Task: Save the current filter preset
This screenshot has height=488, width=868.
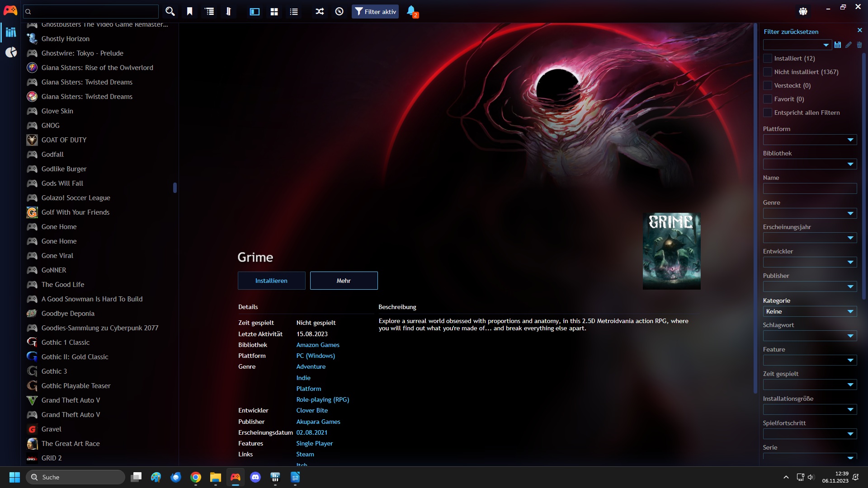Action: coord(838,45)
